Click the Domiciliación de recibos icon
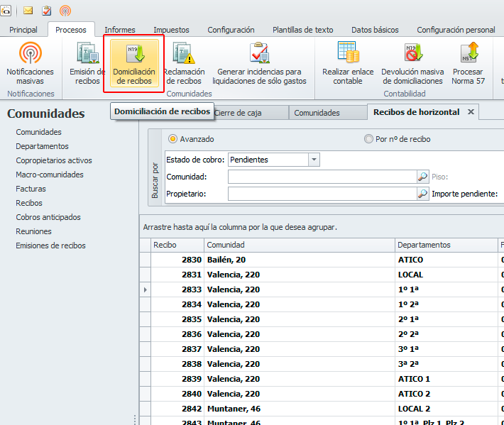 (x=134, y=55)
